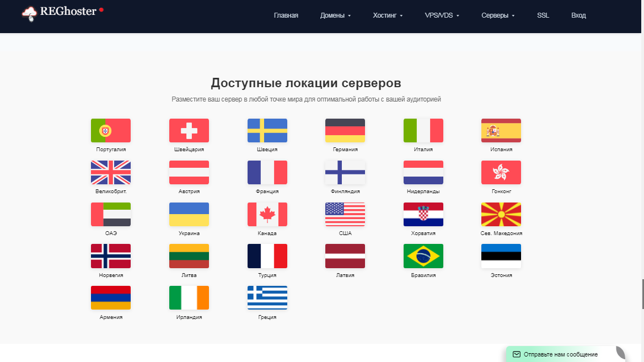The image size is (644, 362).
Task: Select the Сев. Македония flag icon
Action: click(501, 214)
